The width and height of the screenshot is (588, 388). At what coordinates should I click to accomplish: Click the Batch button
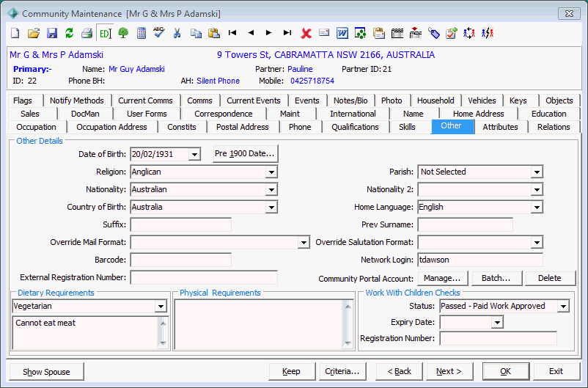click(x=496, y=278)
